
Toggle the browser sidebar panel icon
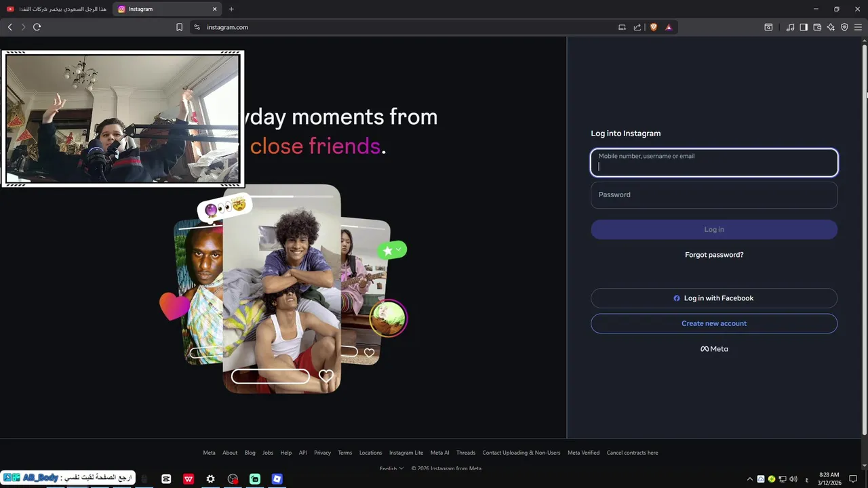tap(804, 27)
